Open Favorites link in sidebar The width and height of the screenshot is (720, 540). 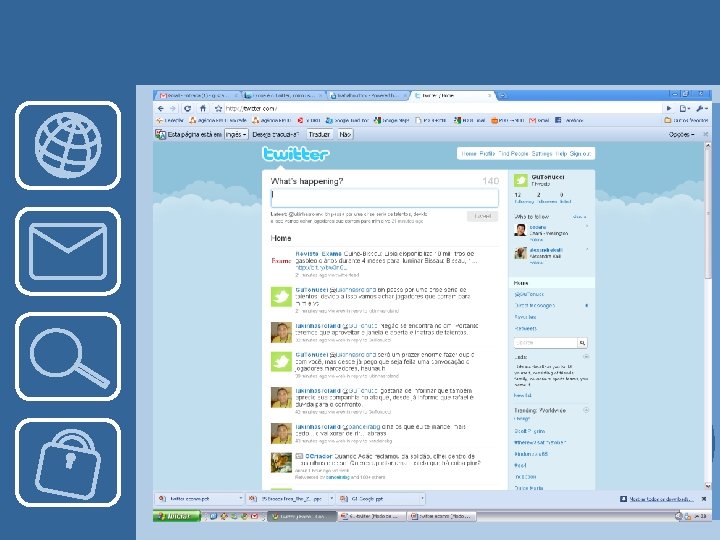click(x=525, y=317)
